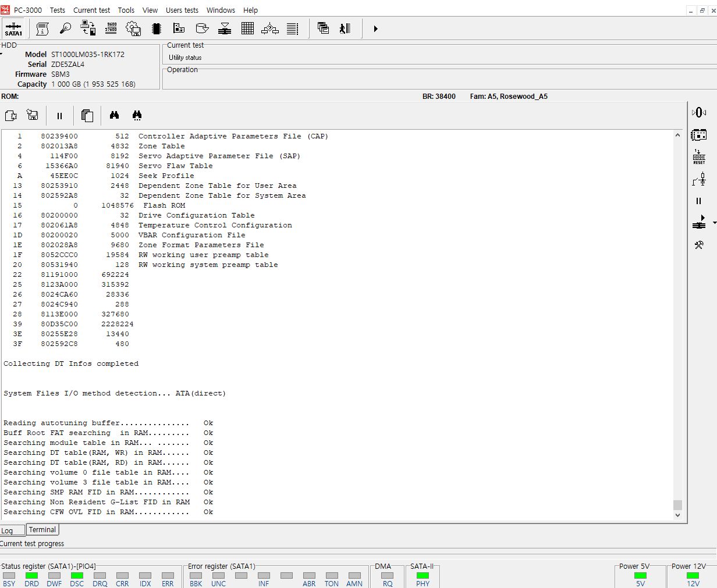Click the pause icon in the log toolbar
This screenshot has width=717, height=588.
tap(59, 116)
